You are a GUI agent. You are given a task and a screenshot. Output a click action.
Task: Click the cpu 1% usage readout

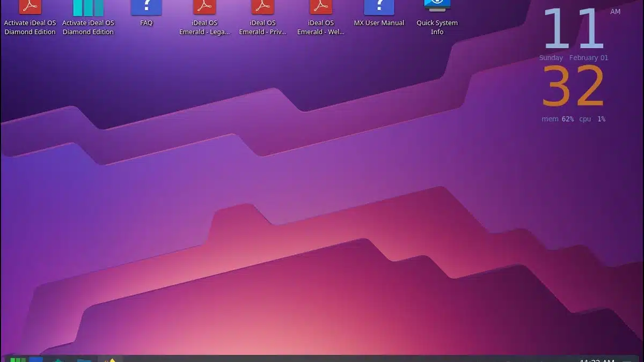(x=592, y=119)
